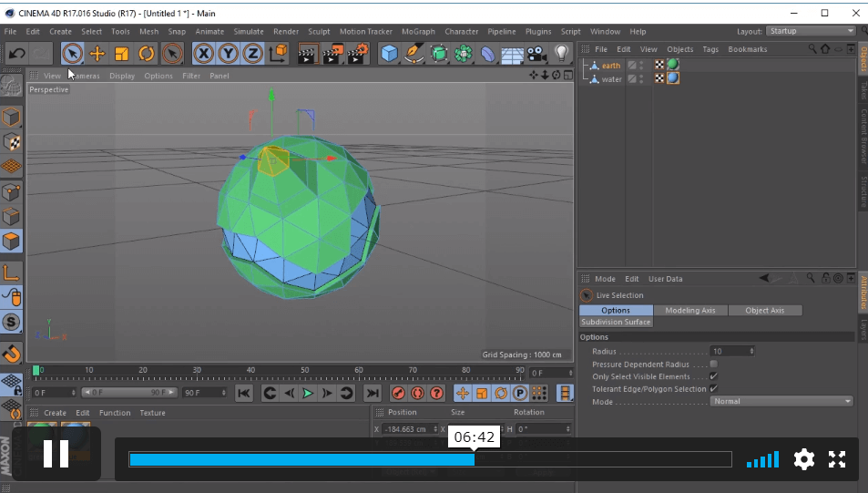Add a Light object
The height and width of the screenshot is (493, 868).
pyautogui.click(x=561, y=54)
